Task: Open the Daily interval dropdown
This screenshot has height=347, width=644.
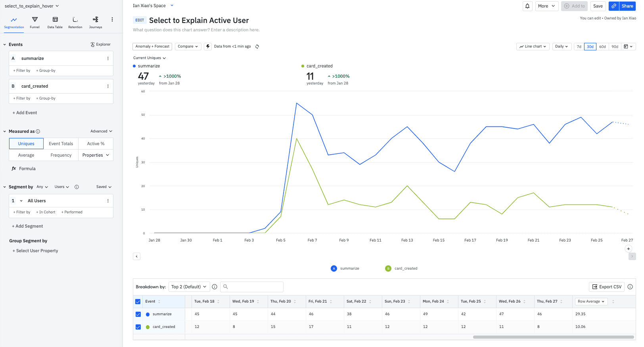Action: (x=562, y=46)
